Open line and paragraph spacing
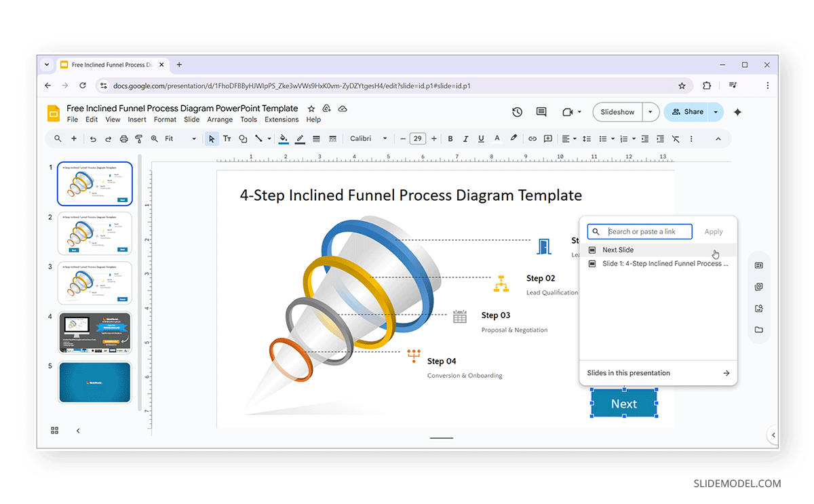The height and width of the screenshot is (504, 814). (587, 138)
